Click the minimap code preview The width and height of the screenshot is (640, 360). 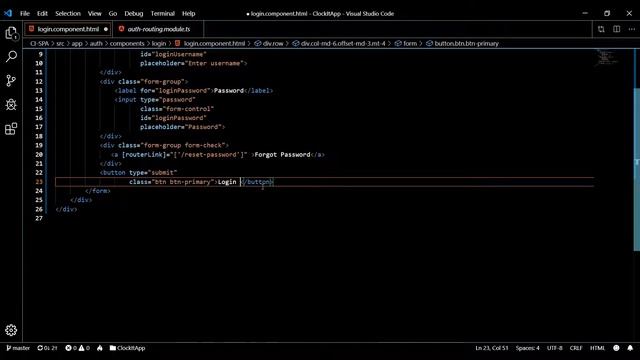607,58
